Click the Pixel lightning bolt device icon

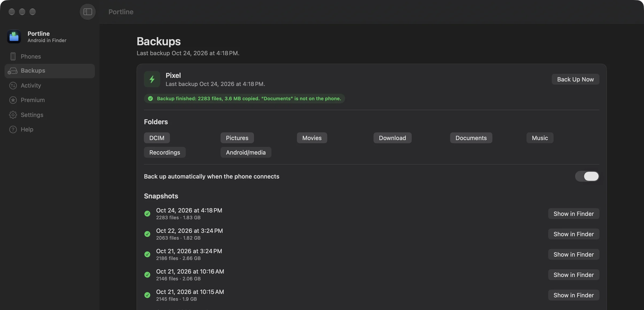(152, 79)
